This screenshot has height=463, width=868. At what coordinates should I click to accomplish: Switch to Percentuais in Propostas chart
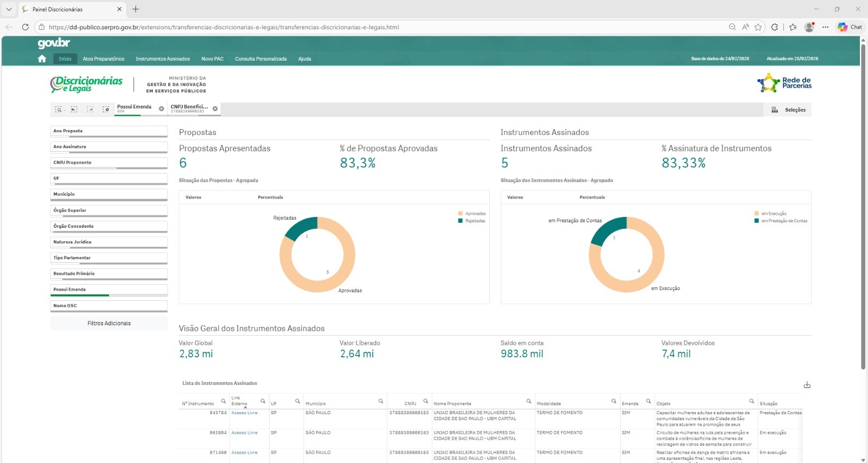click(270, 197)
